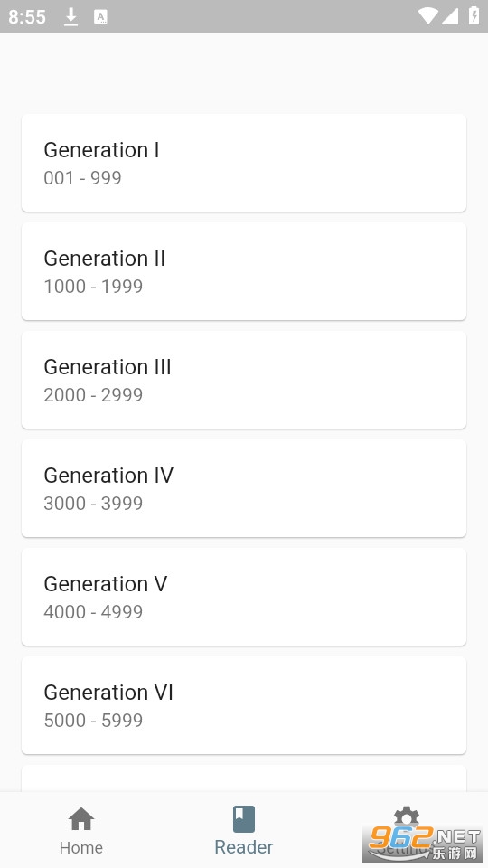Open the Generation I card
Image resolution: width=488 pixels, height=868 pixels.
244,163
